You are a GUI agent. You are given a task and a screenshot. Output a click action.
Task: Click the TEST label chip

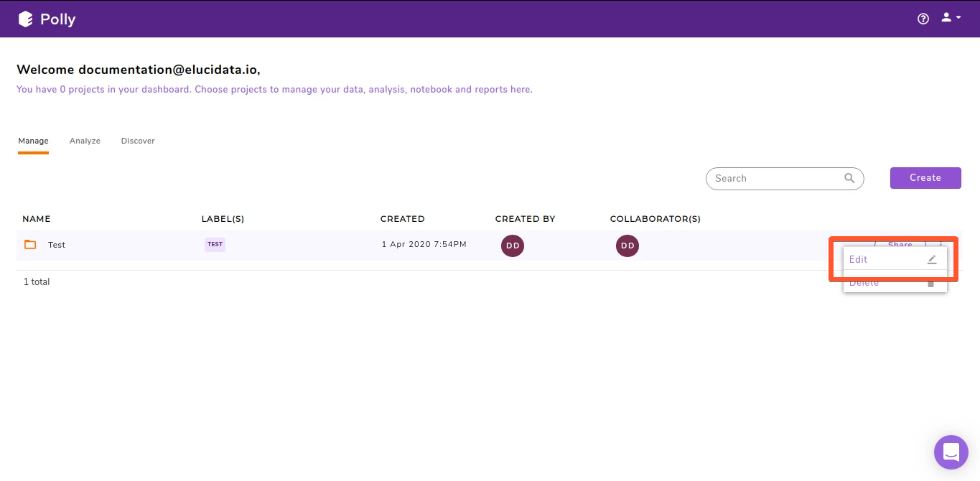coord(215,244)
